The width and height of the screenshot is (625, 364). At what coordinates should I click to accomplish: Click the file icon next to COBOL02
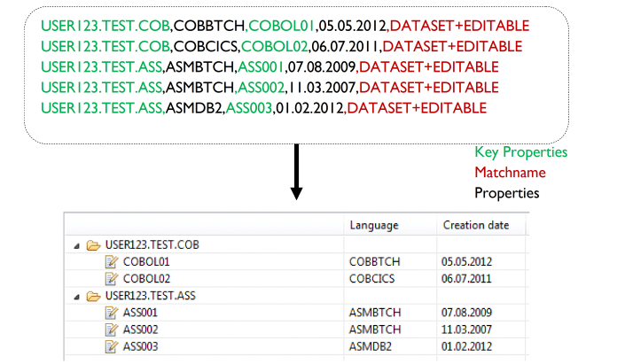(x=111, y=278)
